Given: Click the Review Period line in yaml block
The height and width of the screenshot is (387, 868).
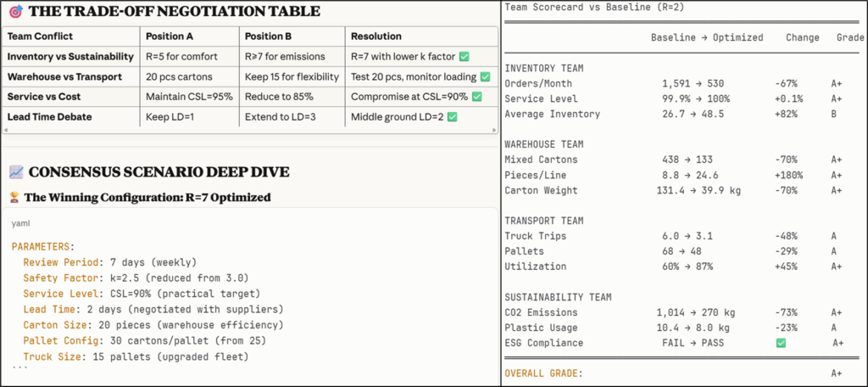Looking at the screenshot, I should tap(109, 262).
